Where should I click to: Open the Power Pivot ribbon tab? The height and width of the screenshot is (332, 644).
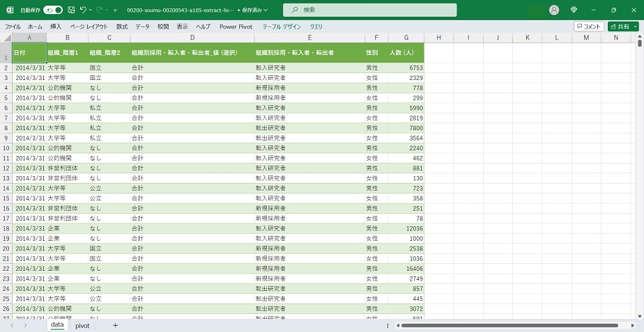(x=236, y=26)
